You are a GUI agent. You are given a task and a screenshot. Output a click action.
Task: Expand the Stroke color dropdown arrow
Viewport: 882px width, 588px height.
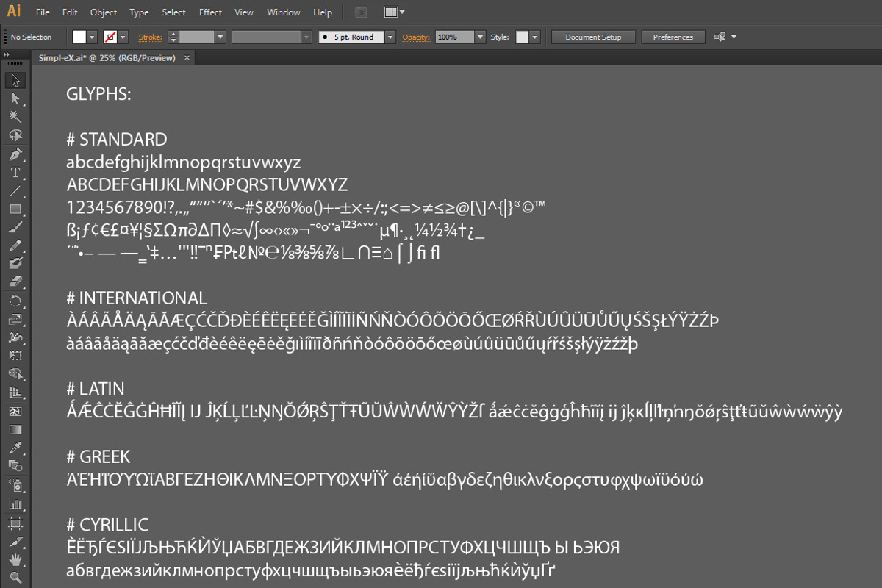pos(123,37)
